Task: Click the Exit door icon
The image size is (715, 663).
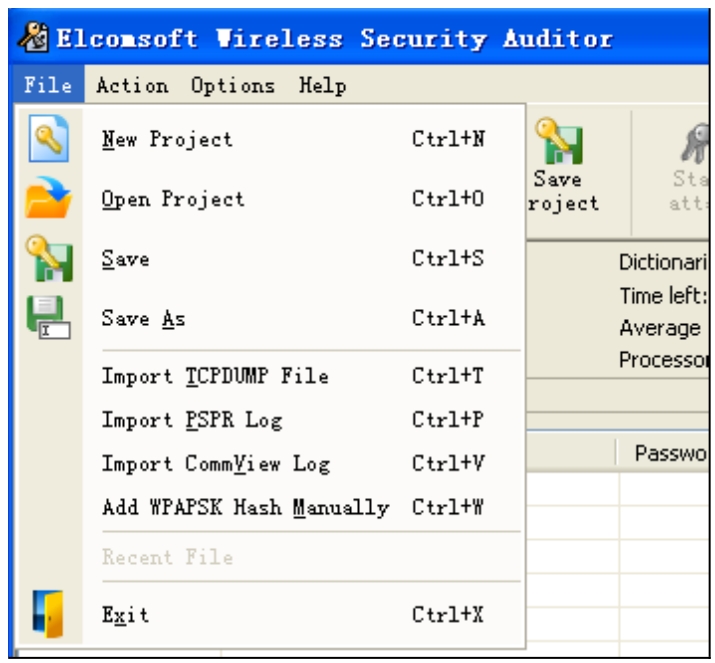Action: tap(48, 614)
